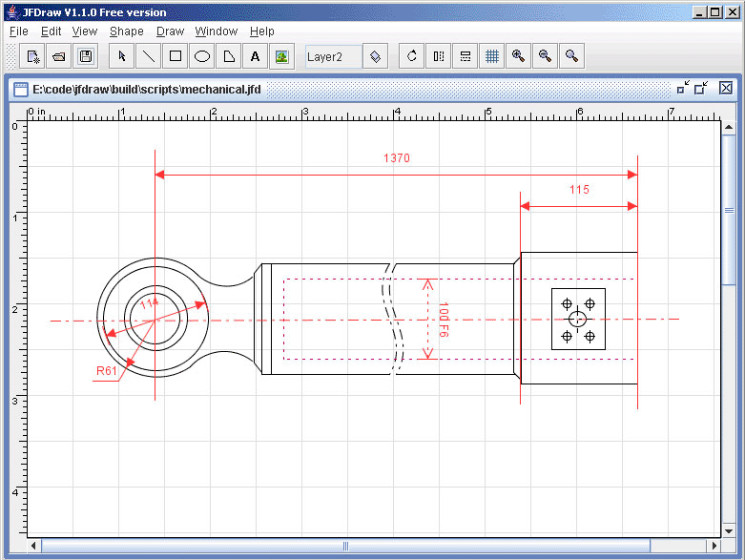Open the Draw menu
Screen dimensions: 745x560
click(x=170, y=31)
